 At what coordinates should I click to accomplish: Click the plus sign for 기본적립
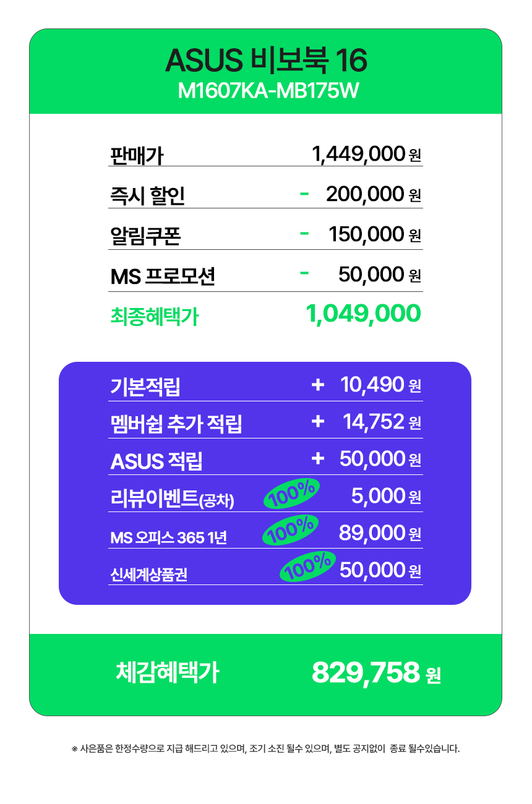click(318, 385)
